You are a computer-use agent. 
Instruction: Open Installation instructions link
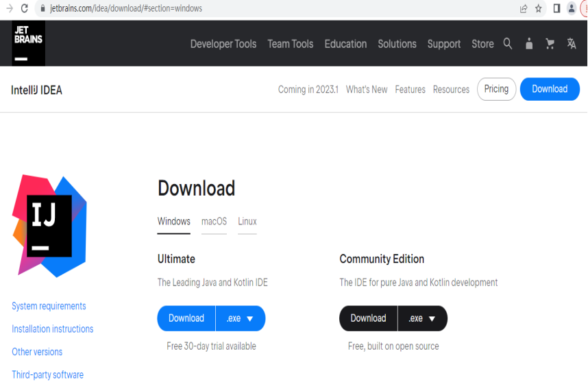pyautogui.click(x=53, y=329)
